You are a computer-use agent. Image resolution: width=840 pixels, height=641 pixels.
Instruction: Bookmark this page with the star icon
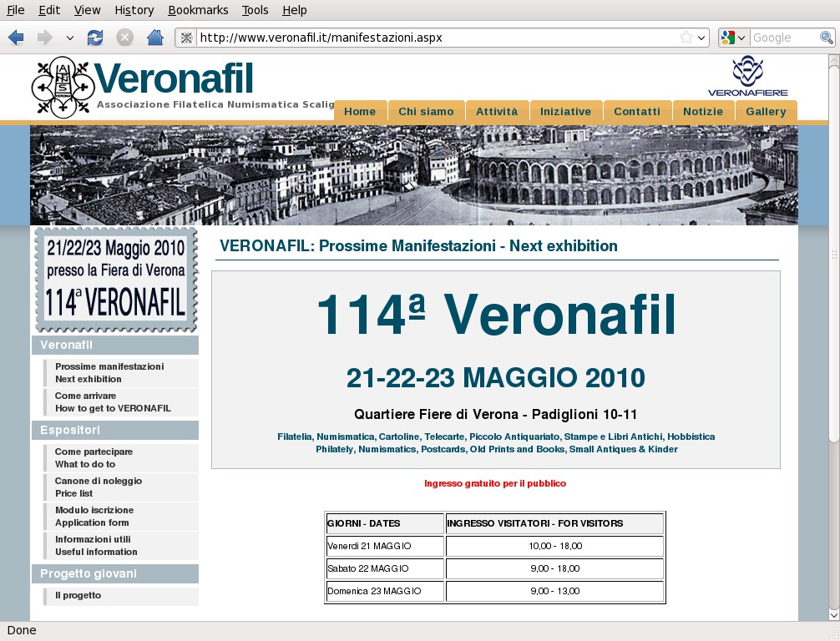[686, 38]
